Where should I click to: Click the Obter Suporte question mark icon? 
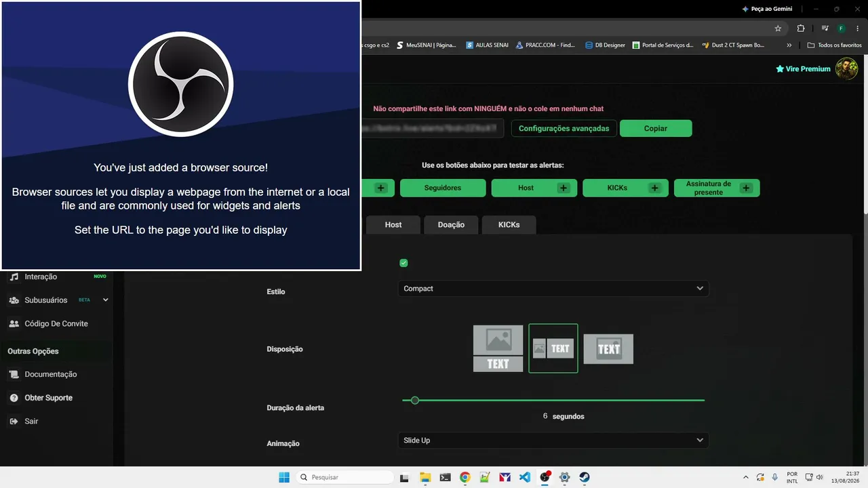pyautogui.click(x=14, y=398)
